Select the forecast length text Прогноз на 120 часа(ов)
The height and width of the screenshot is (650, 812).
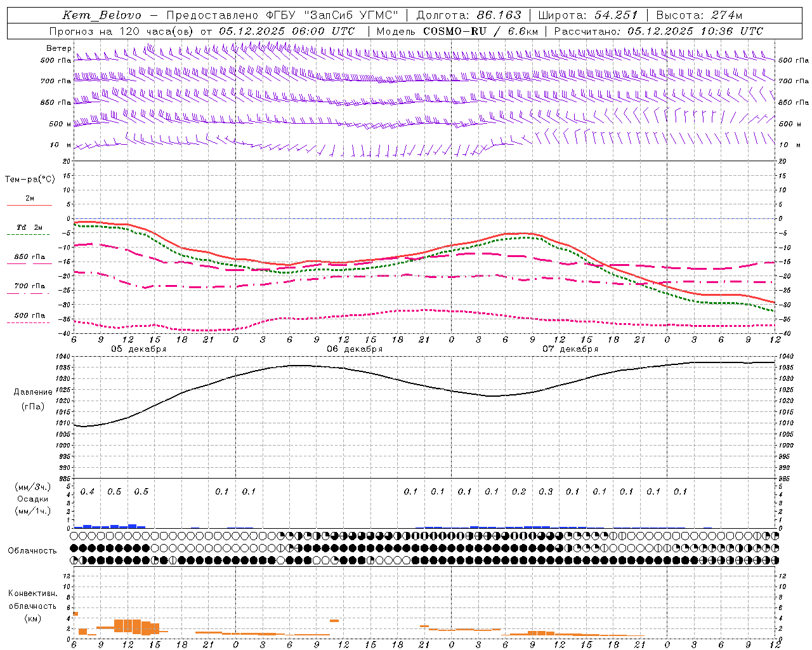122,31
